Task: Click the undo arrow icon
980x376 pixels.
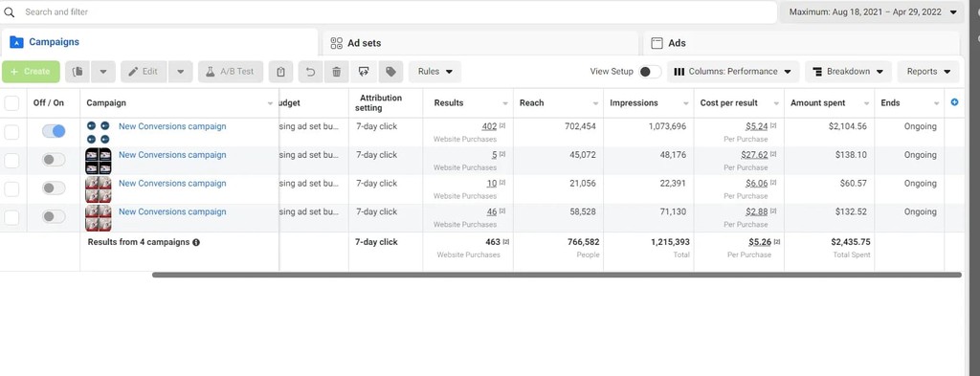Action: pos(311,71)
